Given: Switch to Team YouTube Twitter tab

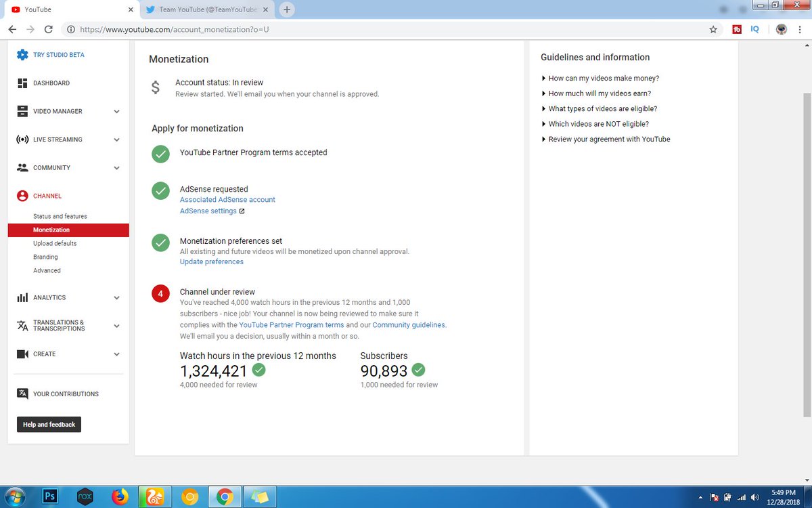Looking at the screenshot, I should click(206, 9).
